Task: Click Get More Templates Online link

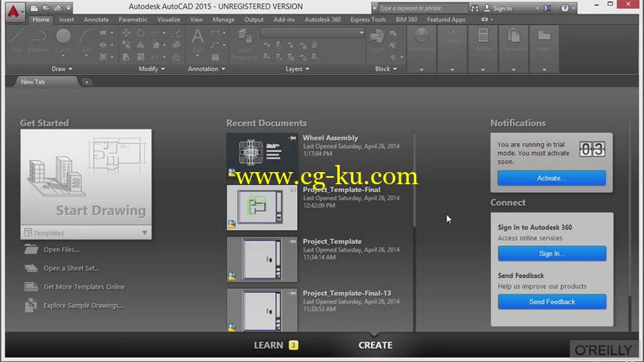Action: (85, 287)
